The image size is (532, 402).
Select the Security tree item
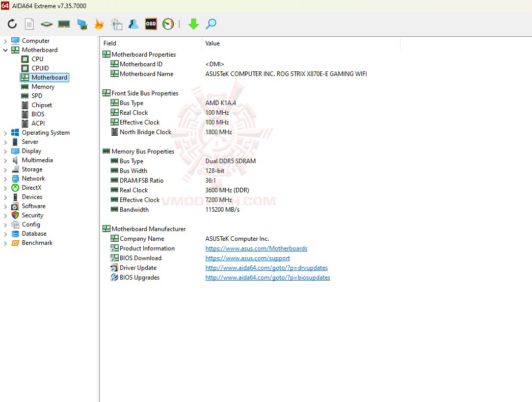(33, 215)
